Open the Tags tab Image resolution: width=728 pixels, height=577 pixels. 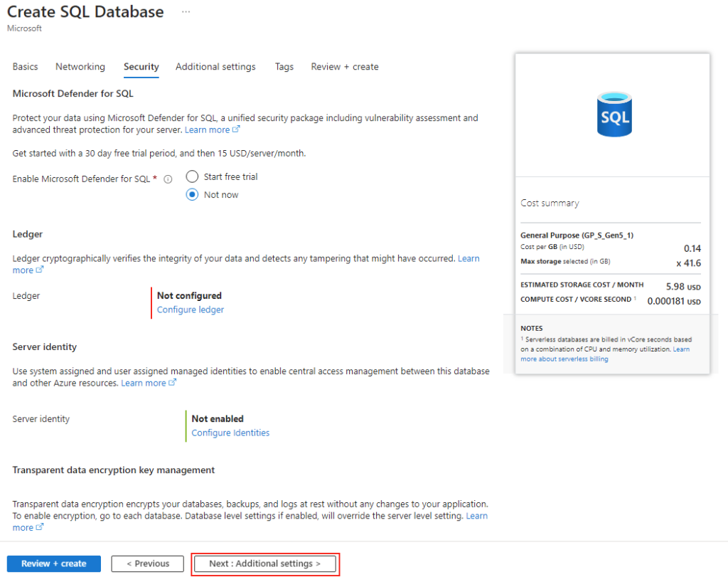(x=284, y=67)
